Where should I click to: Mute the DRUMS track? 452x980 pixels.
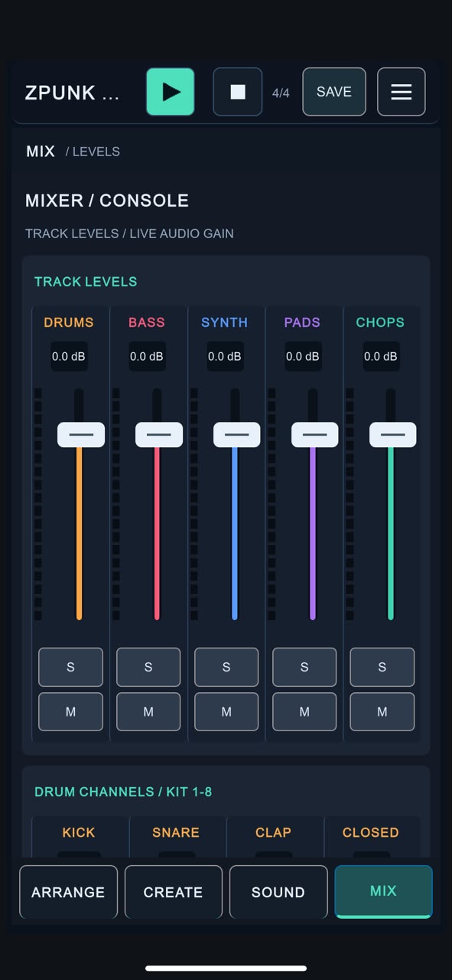(x=70, y=711)
